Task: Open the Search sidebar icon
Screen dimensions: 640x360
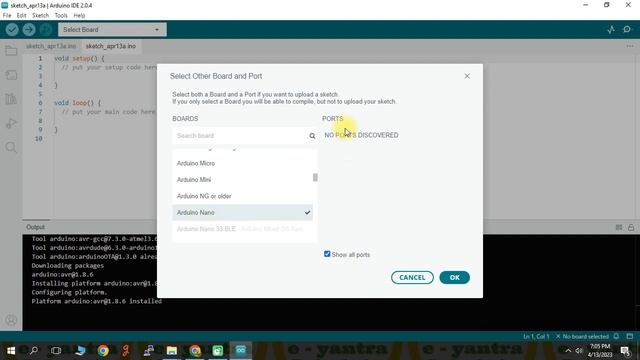Action: click(11, 147)
